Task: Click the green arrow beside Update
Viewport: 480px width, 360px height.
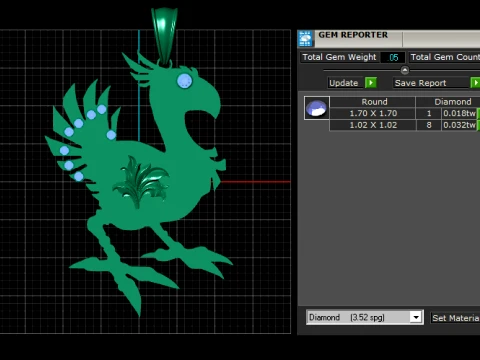Action: point(371,83)
